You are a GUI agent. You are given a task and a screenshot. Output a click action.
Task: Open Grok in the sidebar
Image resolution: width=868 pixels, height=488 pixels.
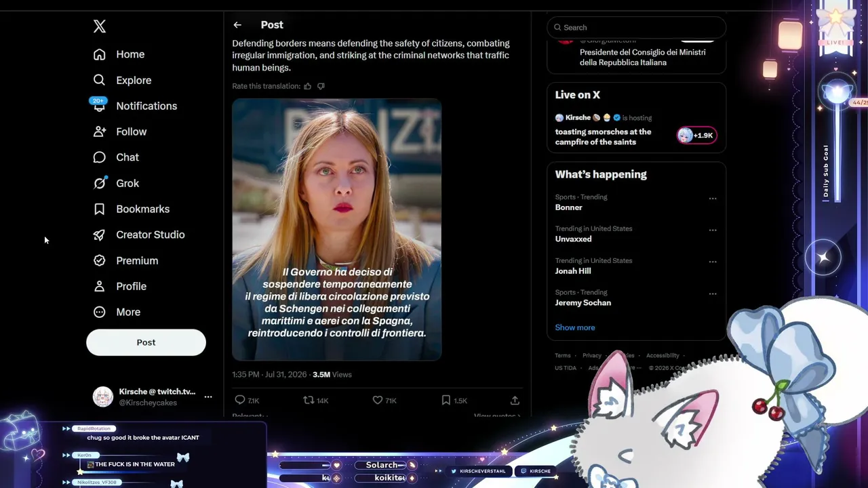coord(117,183)
